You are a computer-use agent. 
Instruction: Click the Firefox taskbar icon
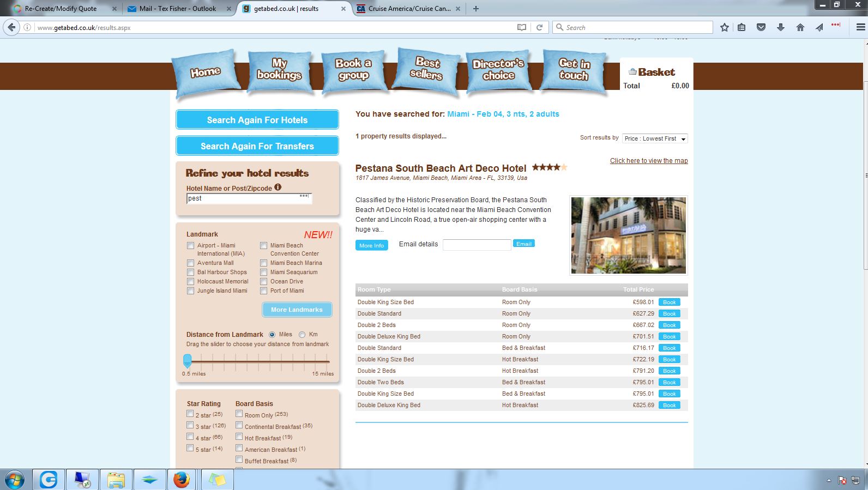click(182, 480)
